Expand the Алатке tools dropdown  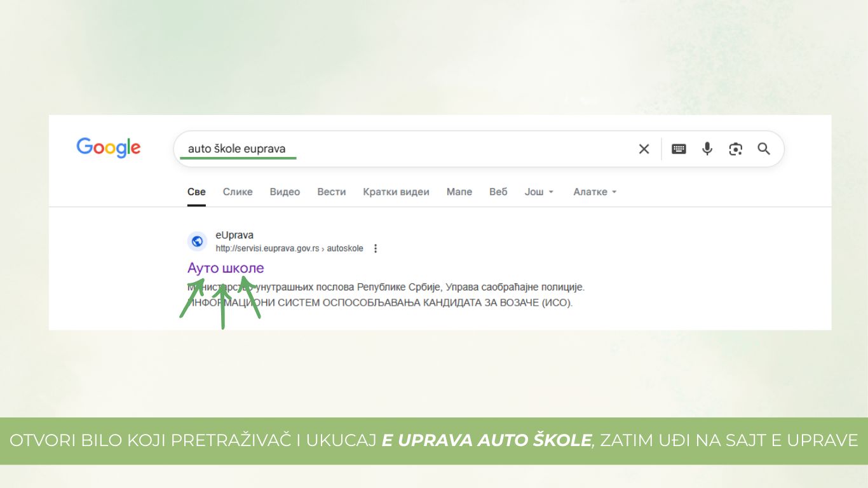pos(595,192)
